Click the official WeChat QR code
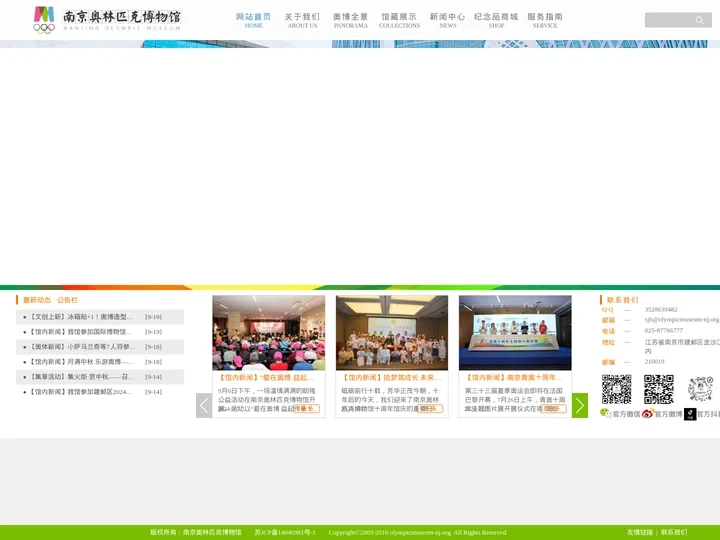 pyautogui.click(x=616, y=389)
